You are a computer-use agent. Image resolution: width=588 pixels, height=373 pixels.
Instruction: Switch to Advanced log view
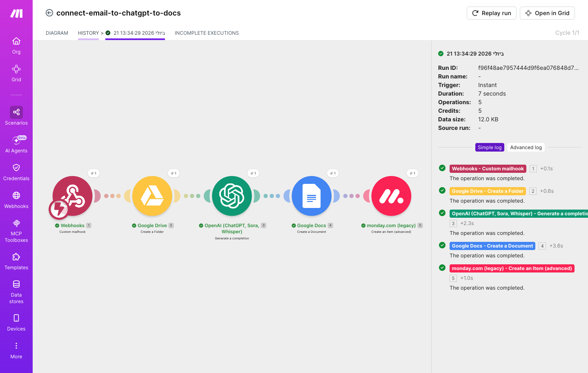pyautogui.click(x=526, y=147)
